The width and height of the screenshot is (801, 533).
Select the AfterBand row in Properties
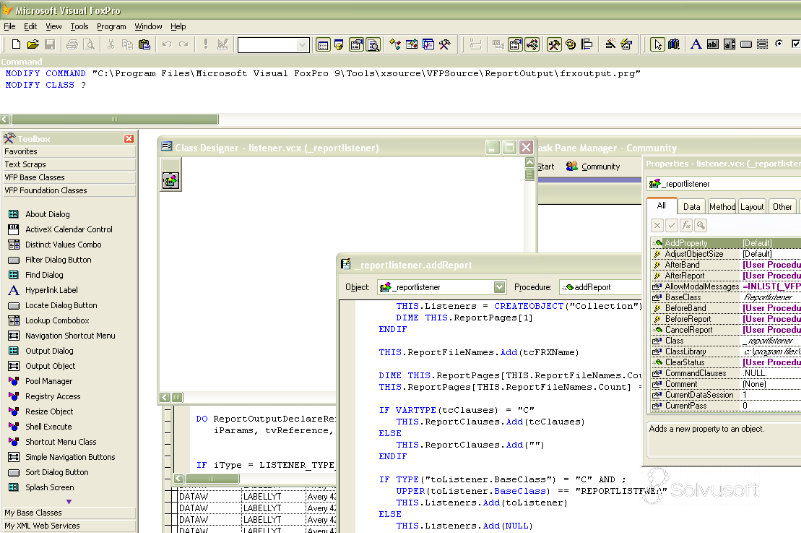[x=726, y=265]
